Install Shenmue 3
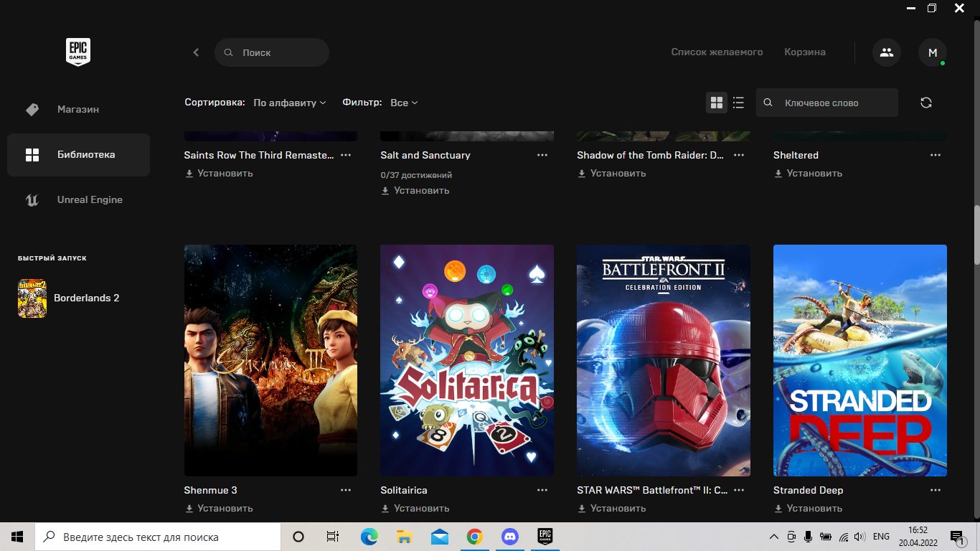The height and width of the screenshot is (551, 980). 219,509
